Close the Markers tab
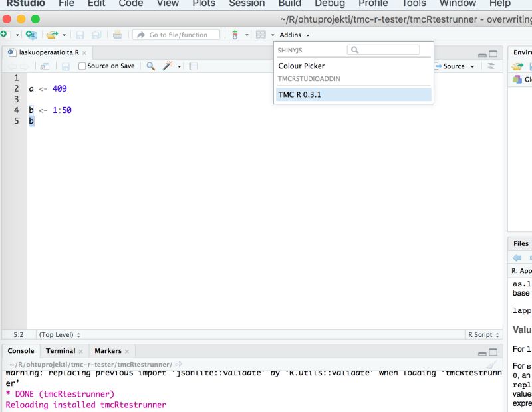The height and width of the screenshot is (412, 532). pyautogui.click(x=127, y=351)
